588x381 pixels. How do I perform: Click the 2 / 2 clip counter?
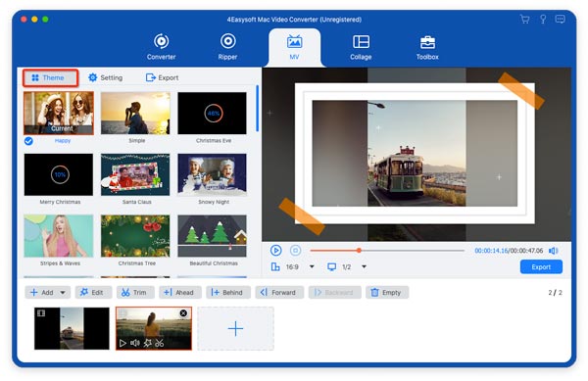coord(555,292)
